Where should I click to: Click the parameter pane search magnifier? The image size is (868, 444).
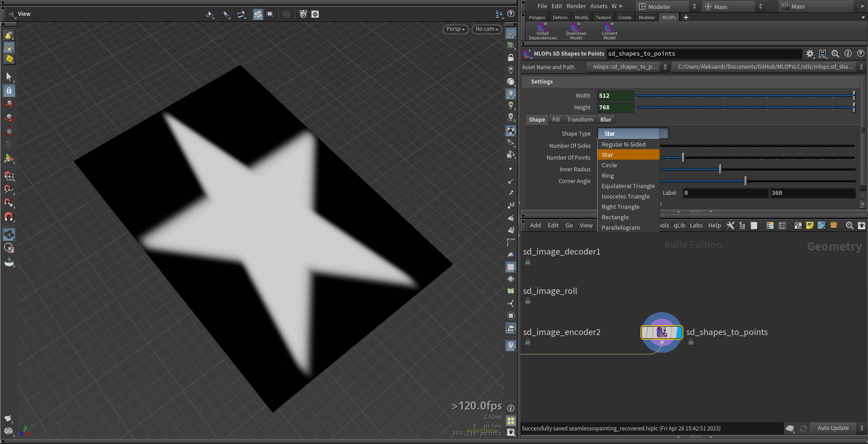point(835,54)
